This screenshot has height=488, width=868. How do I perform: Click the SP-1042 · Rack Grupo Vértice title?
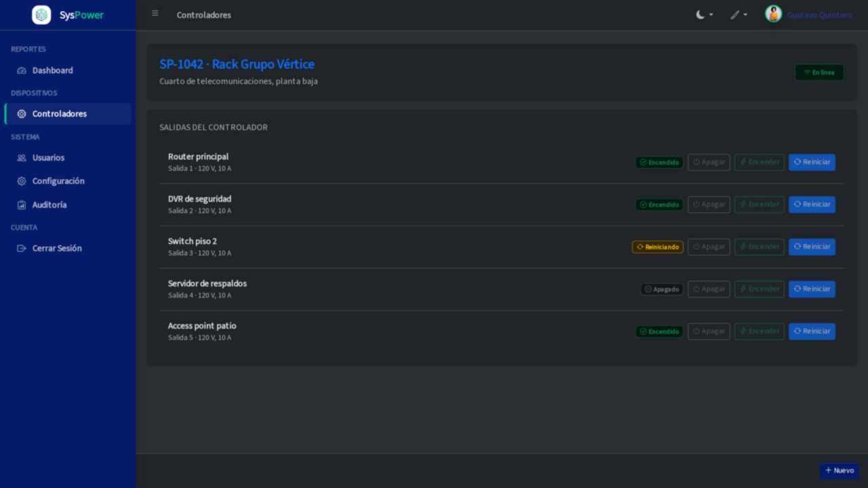237,64
